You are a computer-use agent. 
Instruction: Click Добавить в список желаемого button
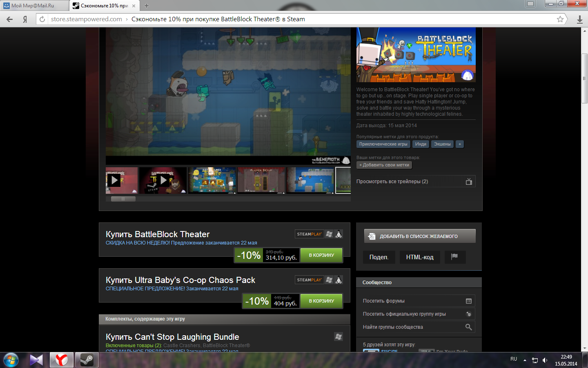[420, 236]
